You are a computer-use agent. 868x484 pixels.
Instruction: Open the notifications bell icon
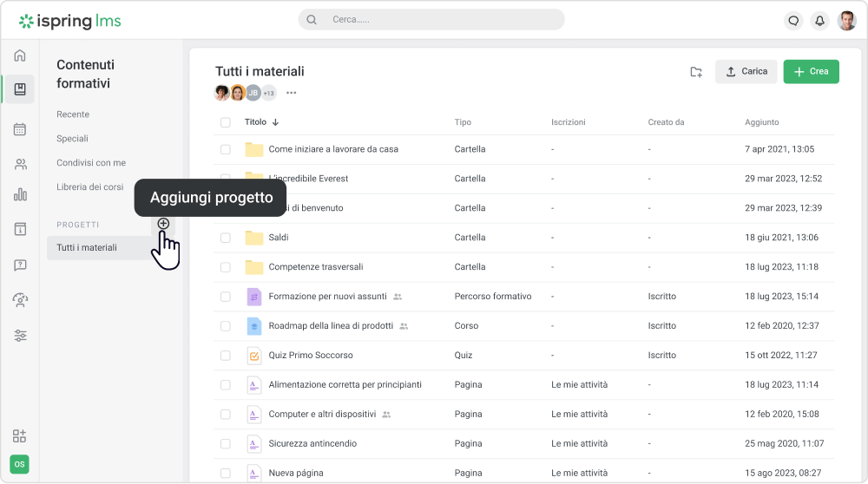[x=819, y=21]
